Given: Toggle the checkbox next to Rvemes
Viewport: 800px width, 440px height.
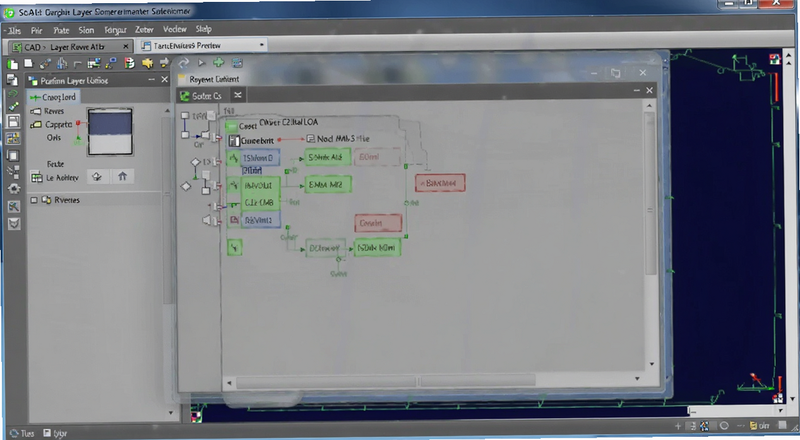Looking at the screenshot, I should tap(34, 200).
